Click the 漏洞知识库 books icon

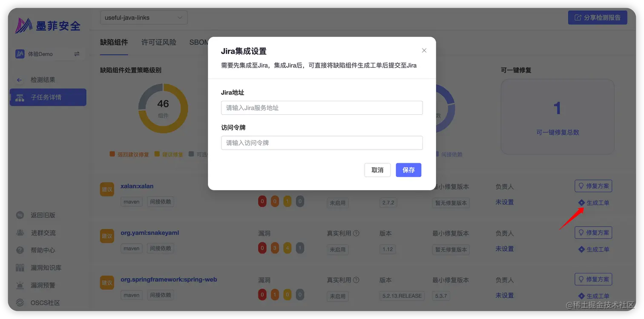pos(20,268)
